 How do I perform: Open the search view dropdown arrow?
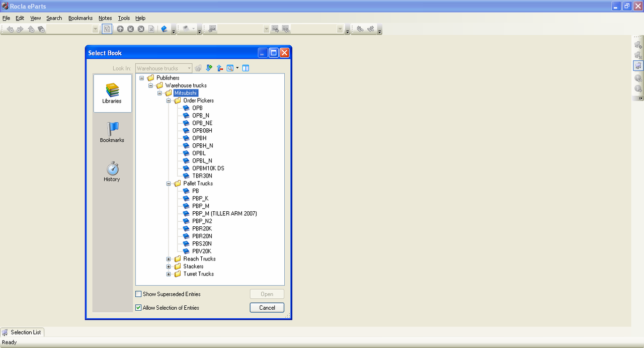pos(237,68)
